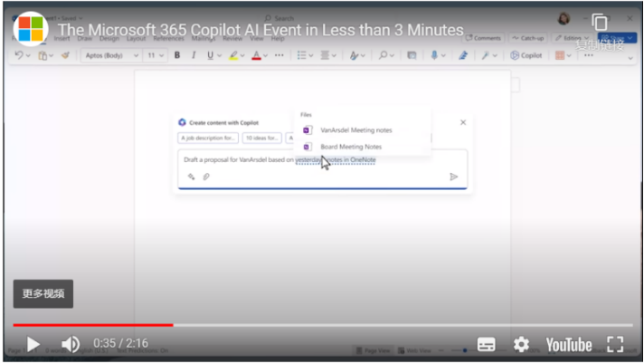Image resolution: width=644 pixels, height=363 pixels.
Task: Send the Copilot prompt arrow
Action: tap(453, 177)
